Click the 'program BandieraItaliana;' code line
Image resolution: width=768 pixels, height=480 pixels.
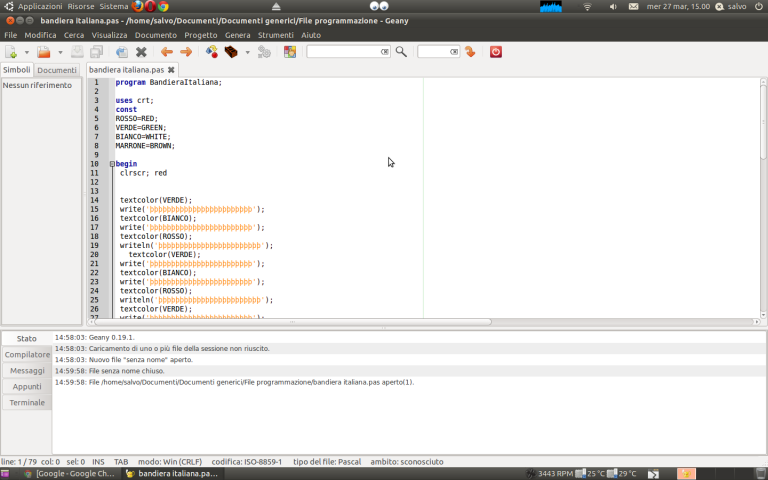pos(168,82)
